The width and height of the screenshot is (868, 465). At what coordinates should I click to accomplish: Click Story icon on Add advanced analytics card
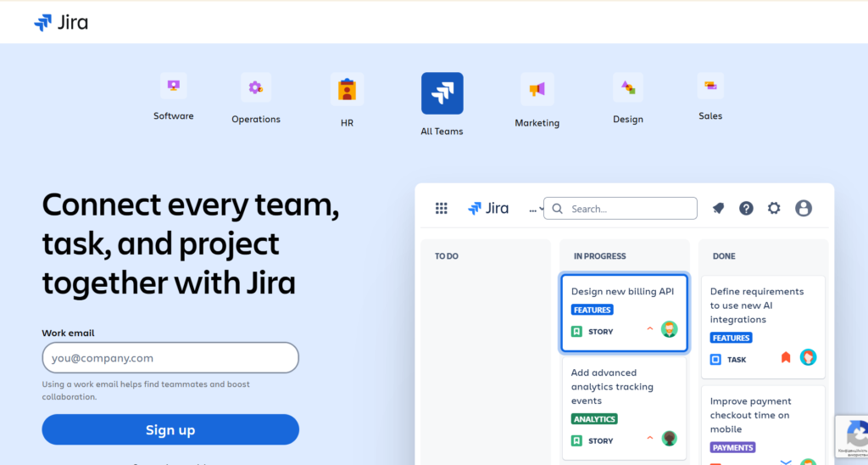click(x=576, y=440)
